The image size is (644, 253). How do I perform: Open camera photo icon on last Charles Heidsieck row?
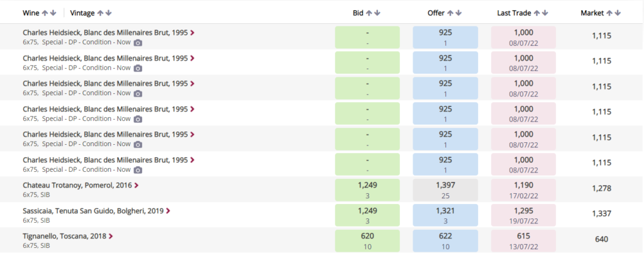(138, 170)
